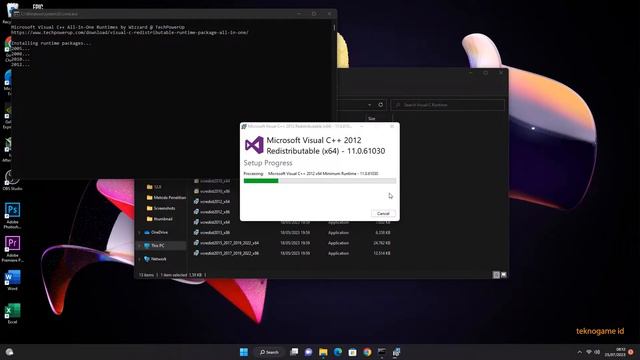Click taskbar Search box

coord(269,352)
